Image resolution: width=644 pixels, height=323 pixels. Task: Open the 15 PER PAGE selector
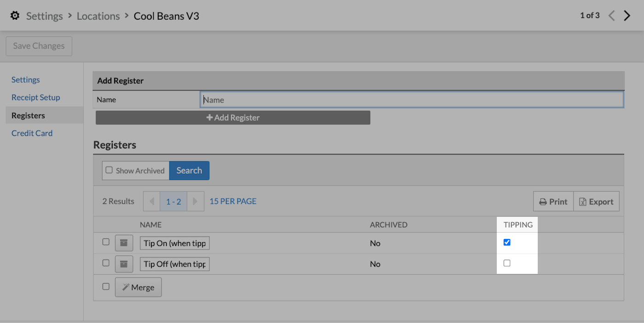pos(233,201)
